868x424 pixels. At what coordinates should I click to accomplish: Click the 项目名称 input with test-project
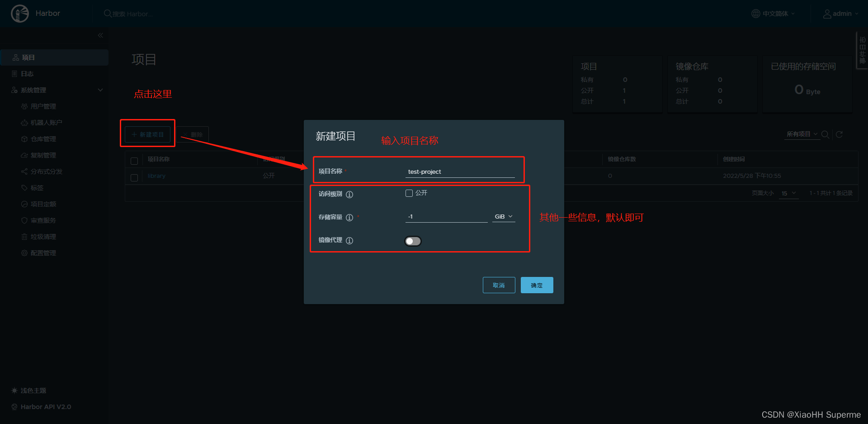click(x=460, y=172)
